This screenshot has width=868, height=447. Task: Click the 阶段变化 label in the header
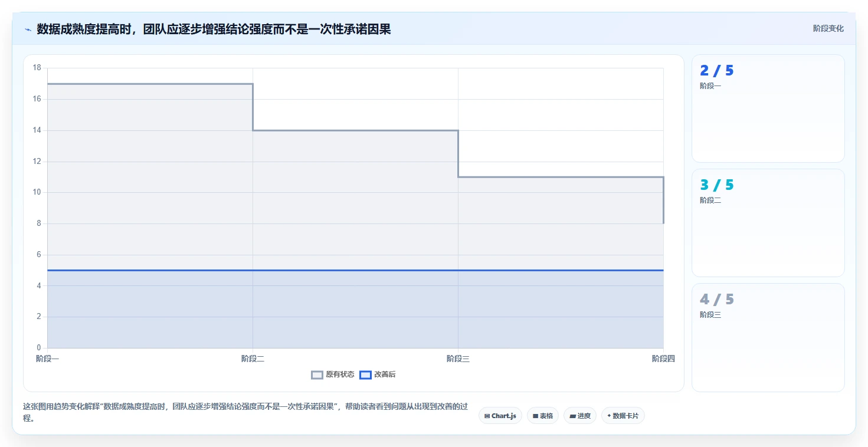(828, 28)
